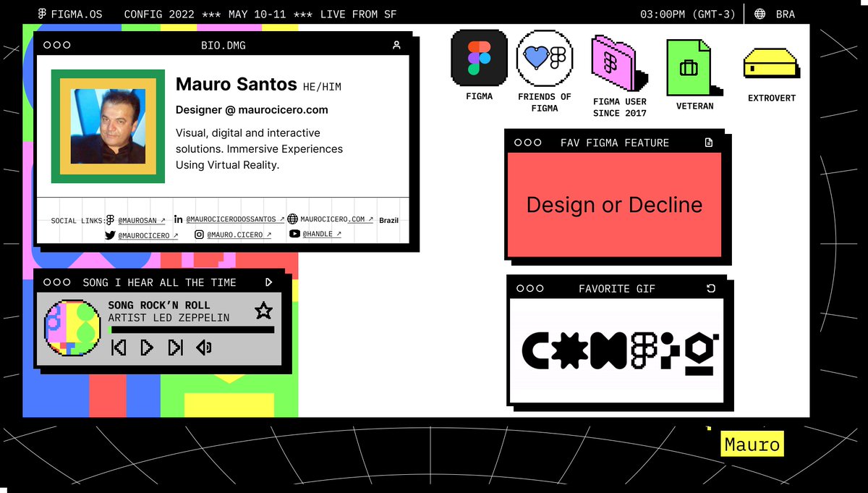Open the @HANDLE YouTube link
This screenshot has width=868, height=493.
point(322,234)
